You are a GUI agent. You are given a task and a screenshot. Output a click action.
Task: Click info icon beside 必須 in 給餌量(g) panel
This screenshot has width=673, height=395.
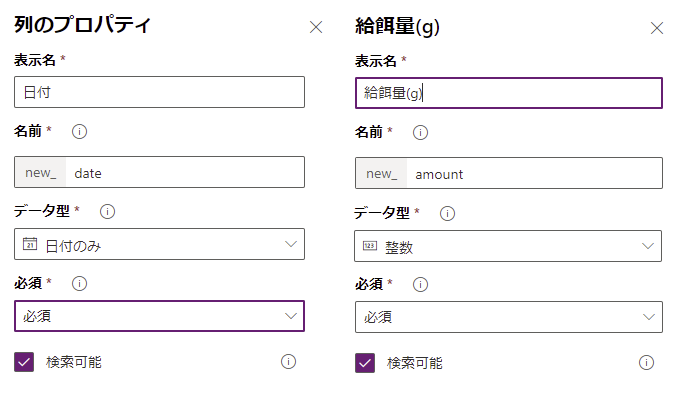pos(420,284)
